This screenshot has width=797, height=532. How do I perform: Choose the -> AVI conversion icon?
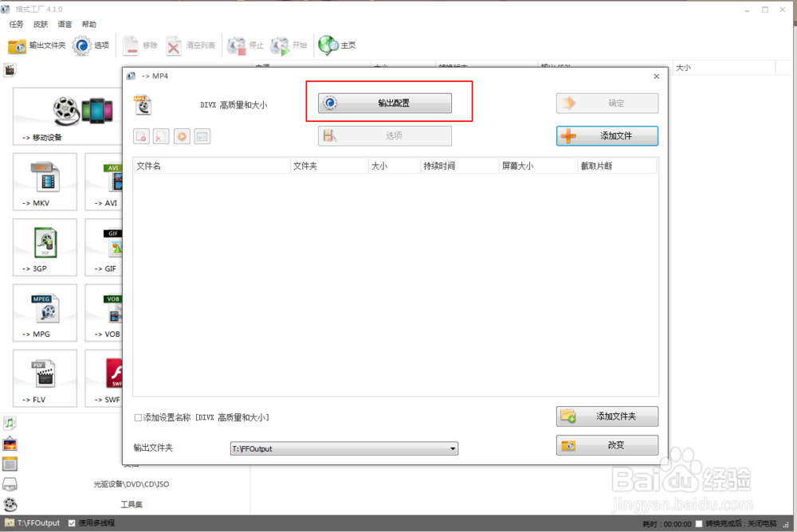(104, 182)
